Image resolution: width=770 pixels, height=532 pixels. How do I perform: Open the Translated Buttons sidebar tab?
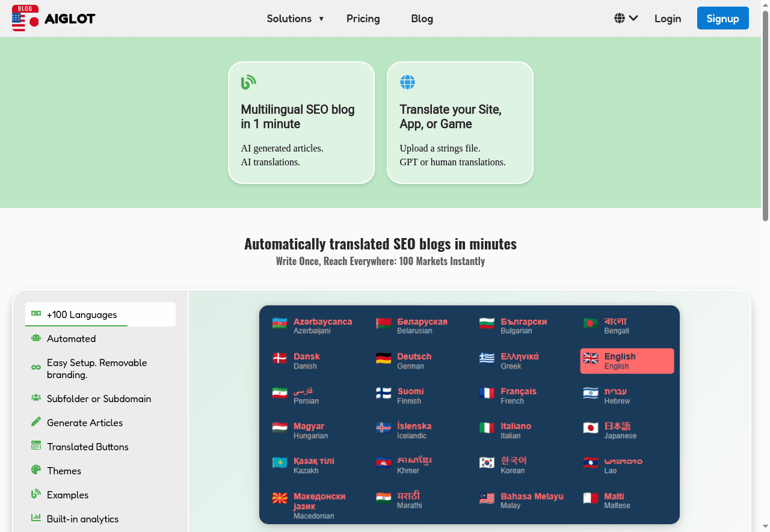pyautogui.click(x=87, y=447)
